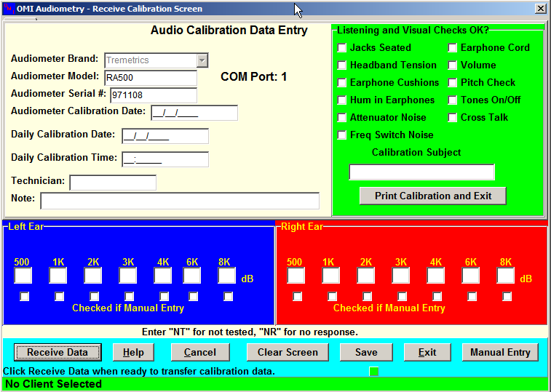
Task: Tick the Earphone Cord checkbox
Action: point(453,48)
